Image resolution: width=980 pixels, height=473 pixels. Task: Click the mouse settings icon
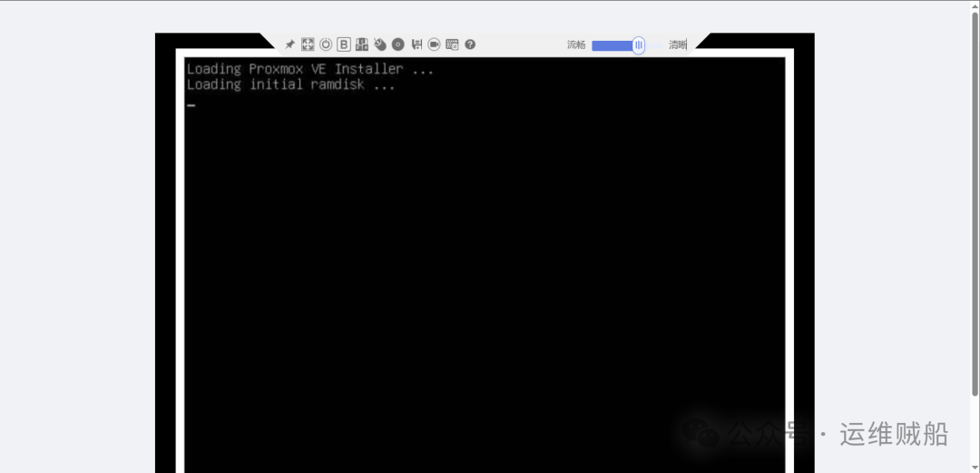380,44
